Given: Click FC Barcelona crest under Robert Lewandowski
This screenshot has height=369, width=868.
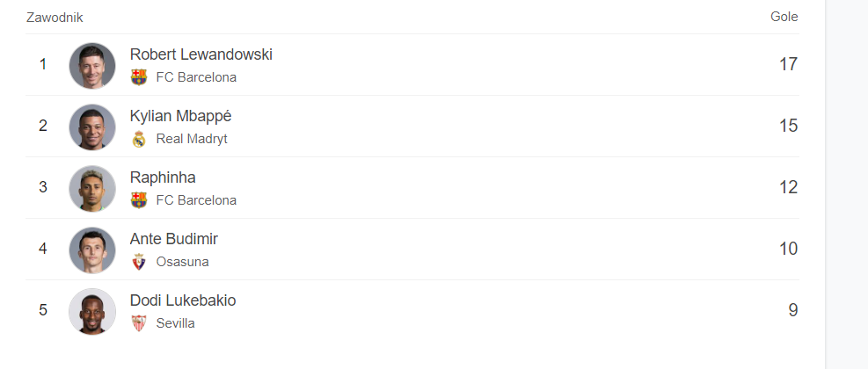Looking at the screenshot, I should 139,77.
